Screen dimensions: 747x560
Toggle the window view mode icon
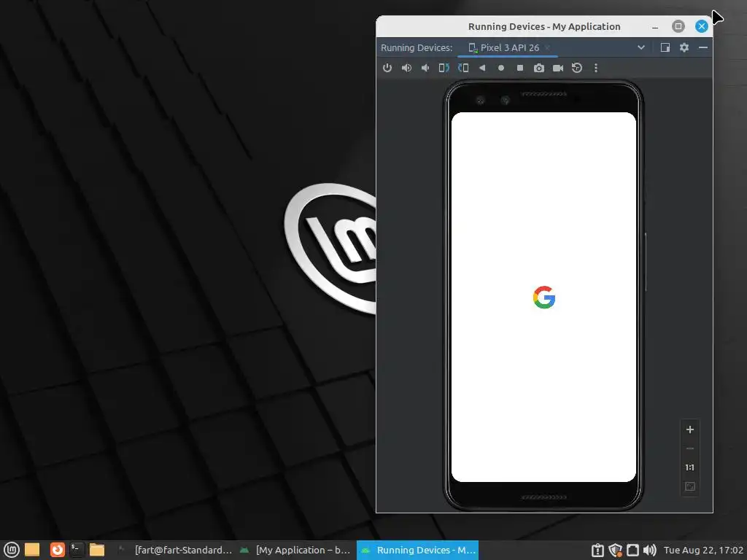pos(665,47)
